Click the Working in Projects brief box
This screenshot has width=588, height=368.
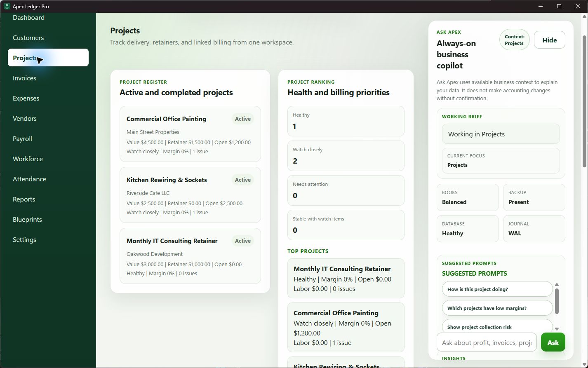501,134
